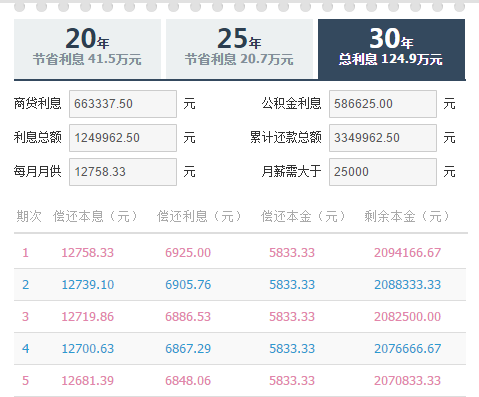This screenshot has height=397, width=479.
Task: Click the 期次 column header
Action: coord(29,216)
